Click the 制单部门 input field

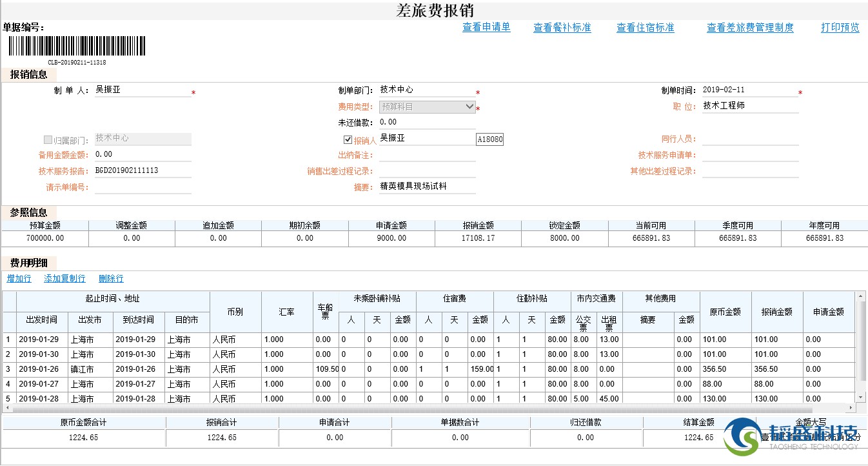coord(428,90)
